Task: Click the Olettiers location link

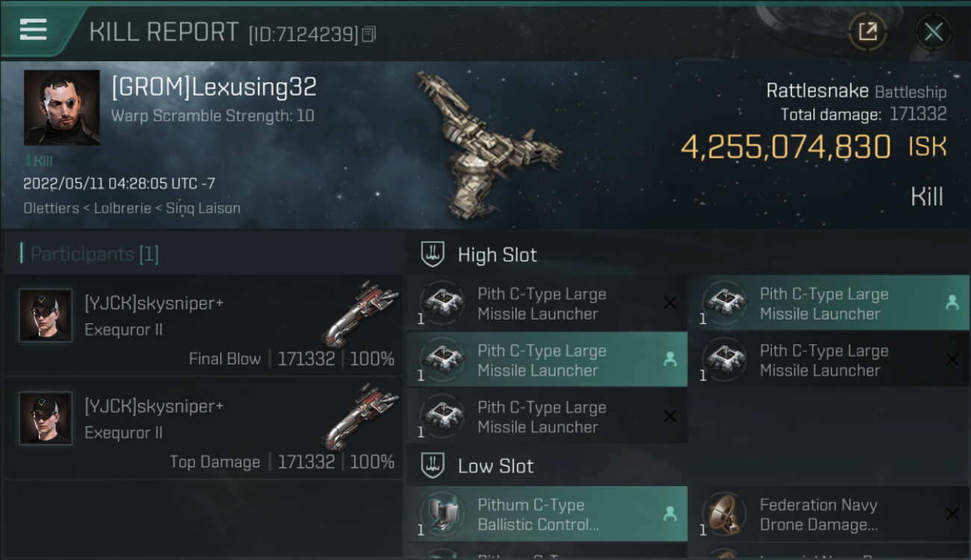Action: coord(51,208)
